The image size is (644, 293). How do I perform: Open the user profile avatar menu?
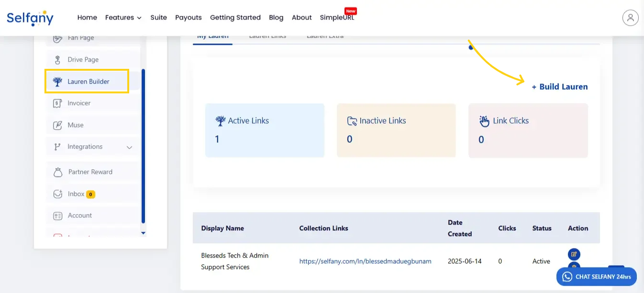point(630,18)
